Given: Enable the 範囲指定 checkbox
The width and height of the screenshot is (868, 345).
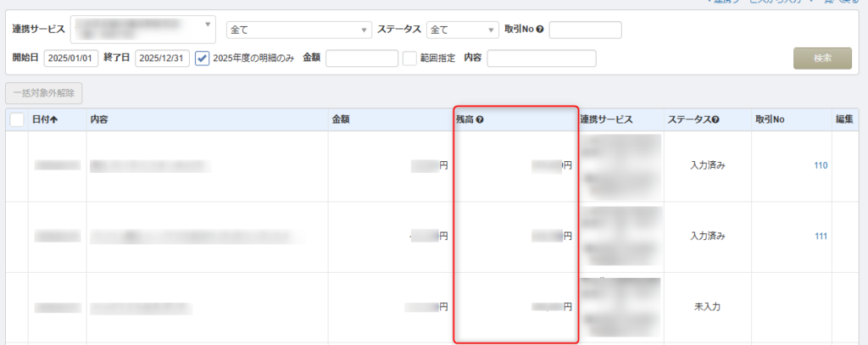Looking at the screenshot, I should point(409,58).
